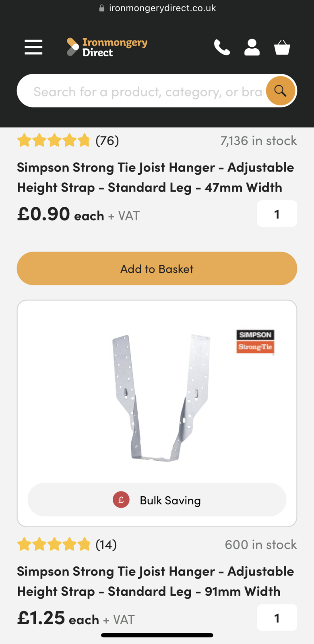The image size is (314, 644).
Task: Open the user account icon
Action: [x=252, y=47]
